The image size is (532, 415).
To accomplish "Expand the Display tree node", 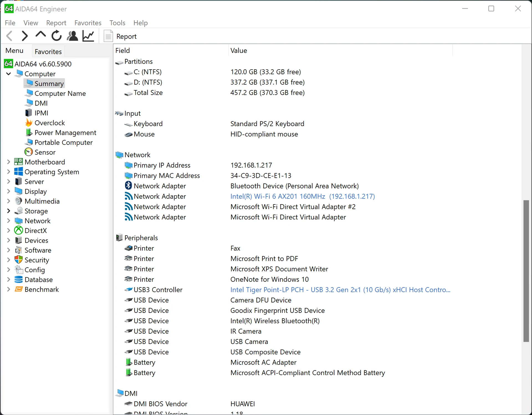I will pyautogui.click(x=9, y=191).
